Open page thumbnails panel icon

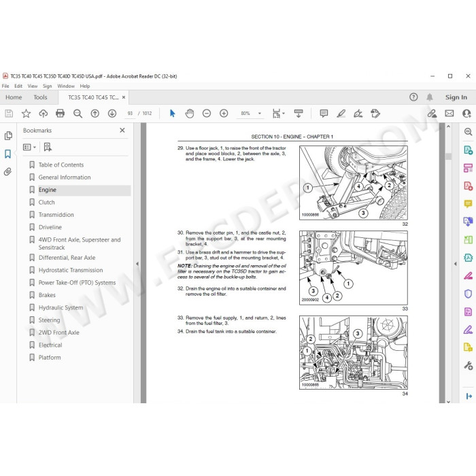click(x=8, y=136)
